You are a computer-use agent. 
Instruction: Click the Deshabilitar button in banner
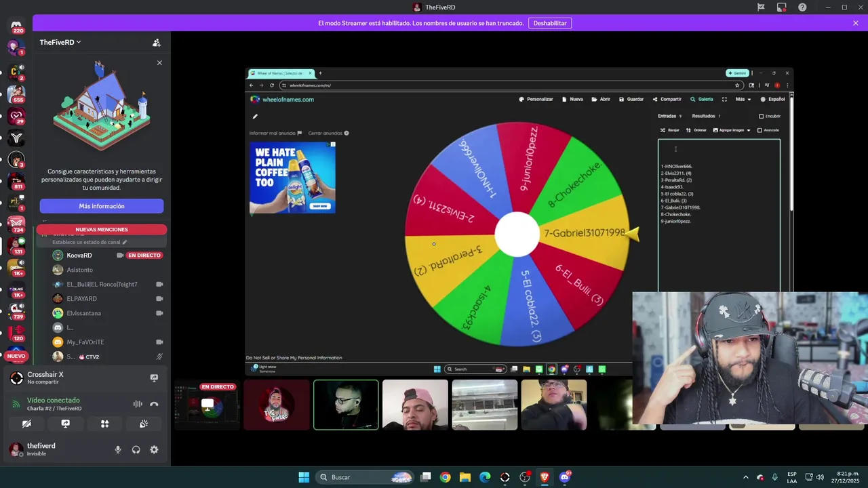(550, 23)
